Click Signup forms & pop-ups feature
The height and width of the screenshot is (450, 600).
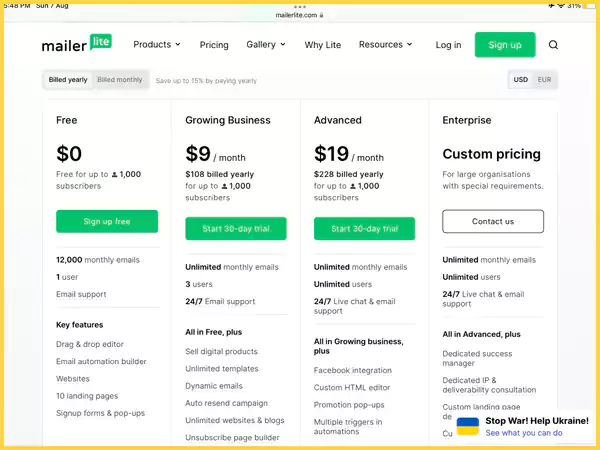[100, 413]
